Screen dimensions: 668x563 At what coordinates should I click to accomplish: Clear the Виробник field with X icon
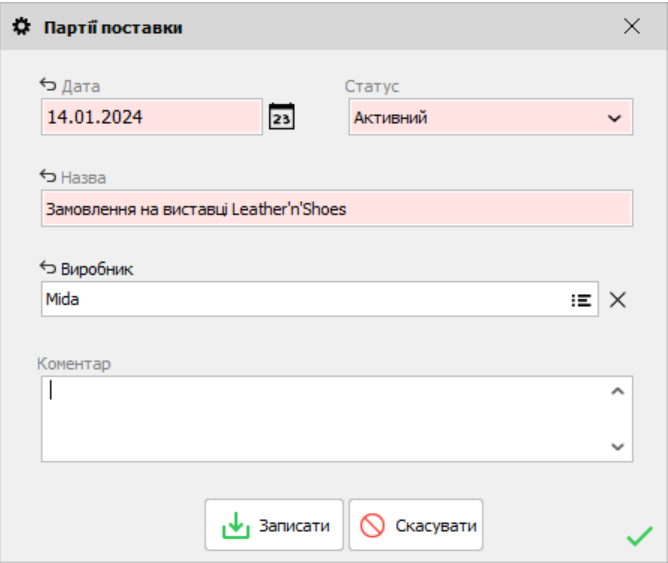pyautogui.click(x=618, y=299)
